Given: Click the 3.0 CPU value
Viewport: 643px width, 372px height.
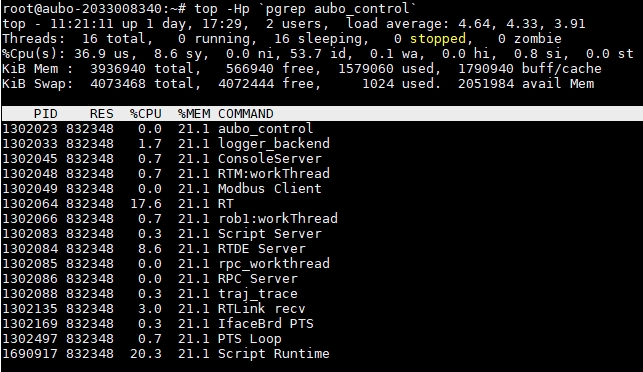Looking at the screenshot, I should tap(150, 309).
